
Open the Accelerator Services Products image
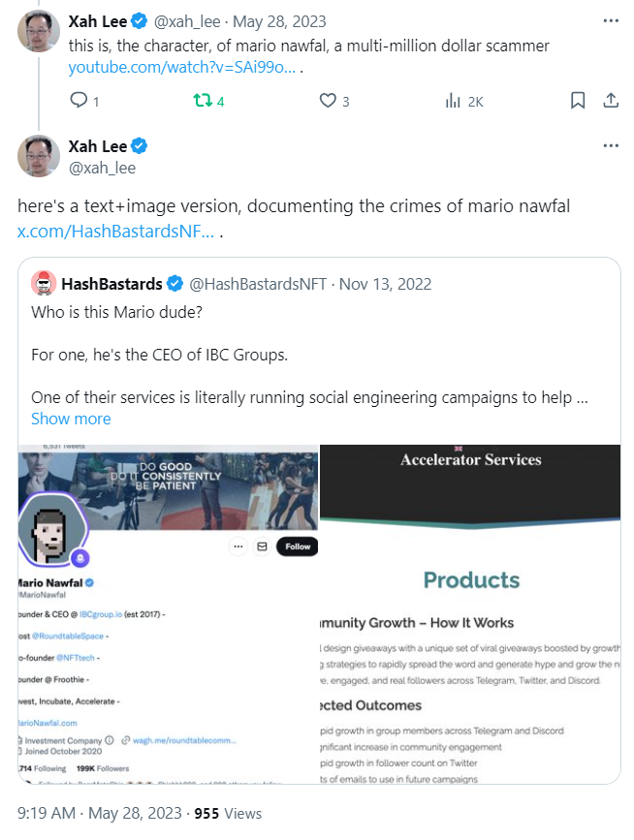[x=471, y=614]
